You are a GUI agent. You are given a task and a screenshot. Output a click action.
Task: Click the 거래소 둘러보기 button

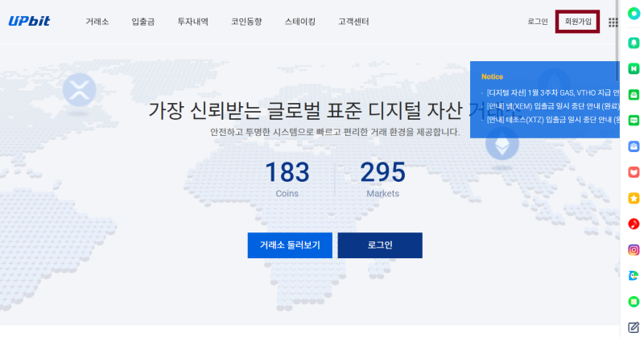pos(290,245)
